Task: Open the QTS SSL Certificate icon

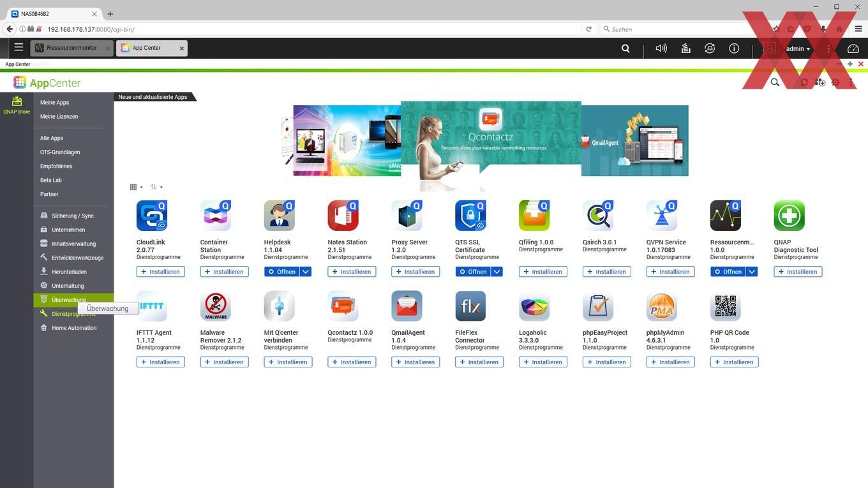Action: [471, 216]
